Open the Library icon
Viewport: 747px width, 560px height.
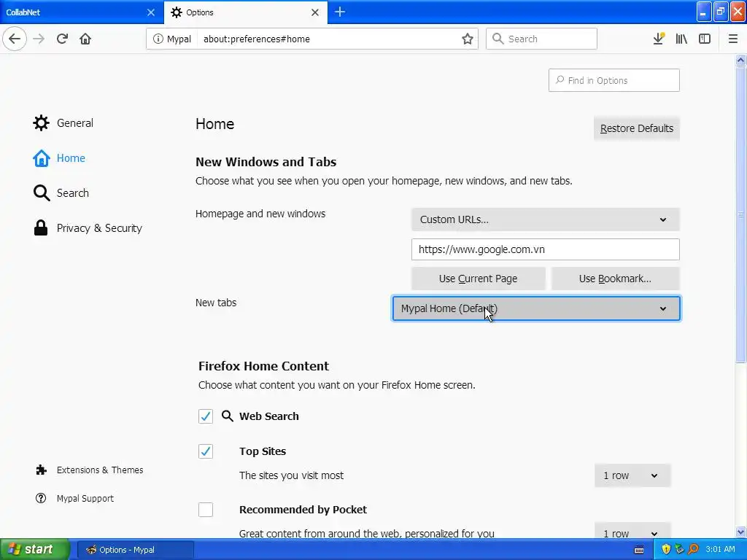pos(681,39)
